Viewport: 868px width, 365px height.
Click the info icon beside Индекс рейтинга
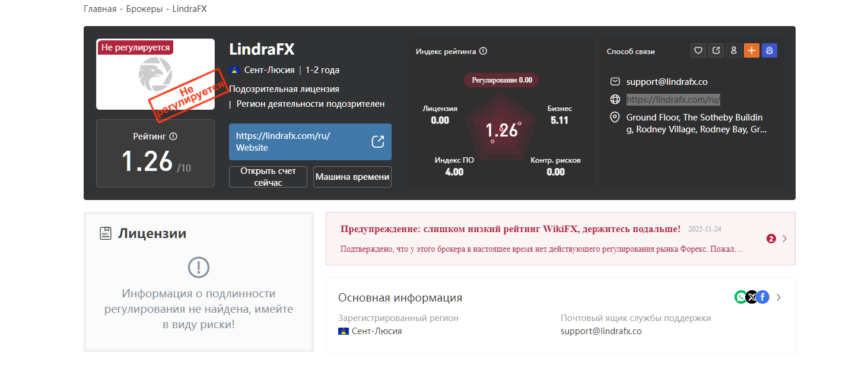click(482, 51)
